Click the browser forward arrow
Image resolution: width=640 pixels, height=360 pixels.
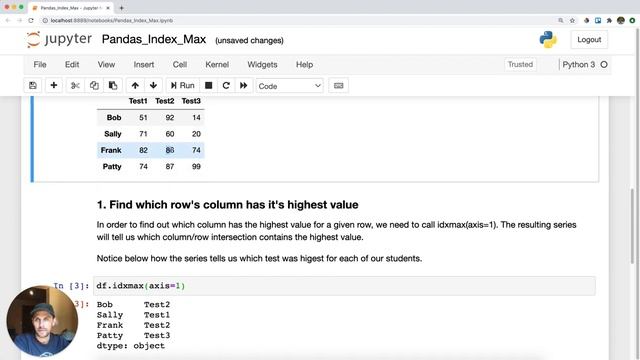tap(19, 20)
